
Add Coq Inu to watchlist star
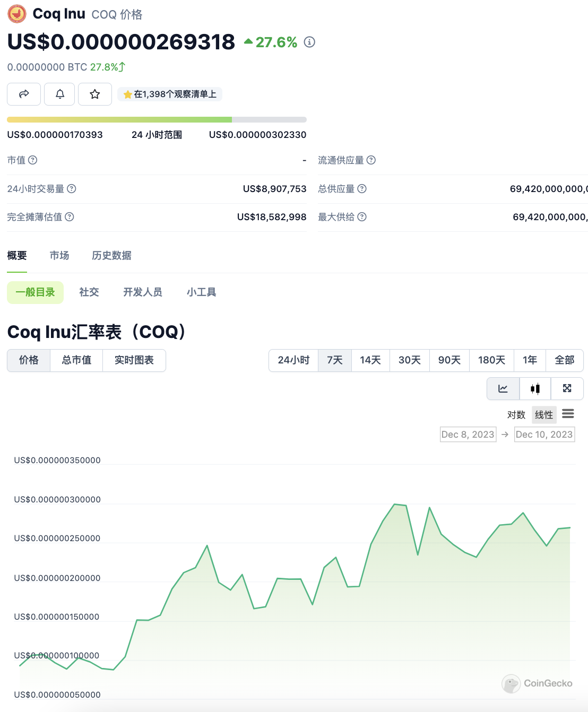95,94
